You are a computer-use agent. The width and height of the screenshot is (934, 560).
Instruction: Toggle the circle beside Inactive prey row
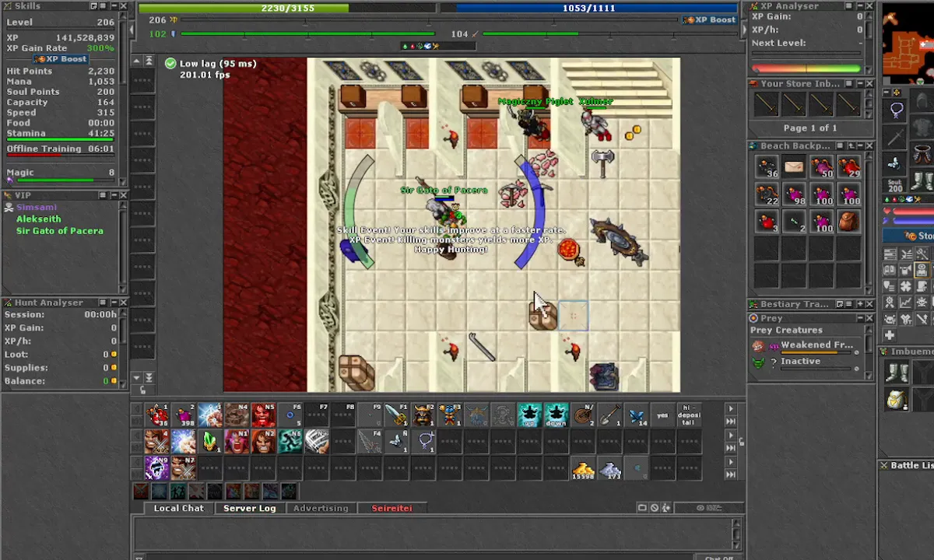point(857,370)
